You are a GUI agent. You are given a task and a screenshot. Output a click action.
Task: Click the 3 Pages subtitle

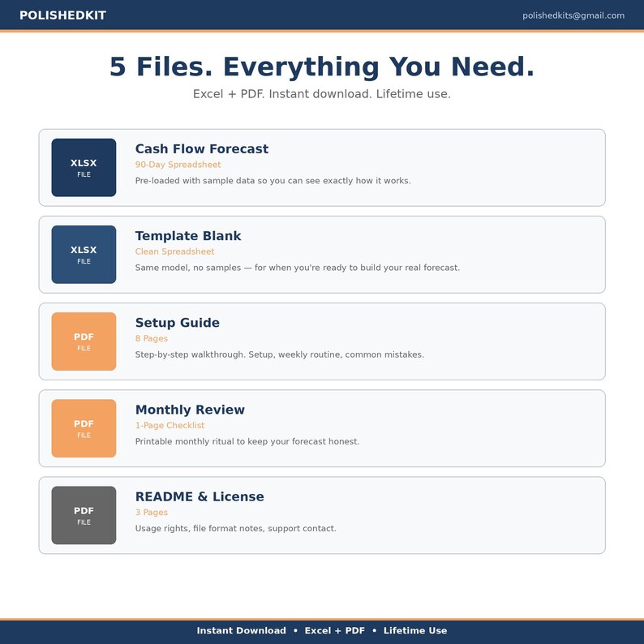click(x=152, y=513)
